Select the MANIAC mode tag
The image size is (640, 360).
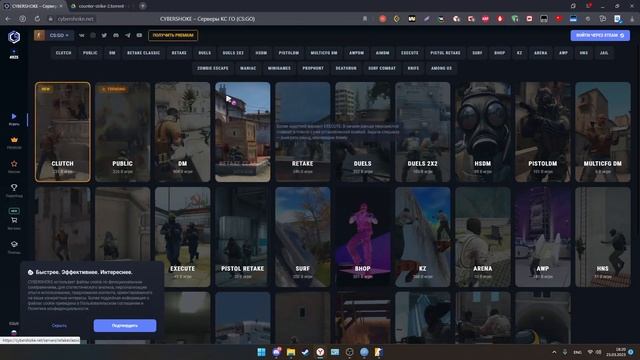[248, 68]
